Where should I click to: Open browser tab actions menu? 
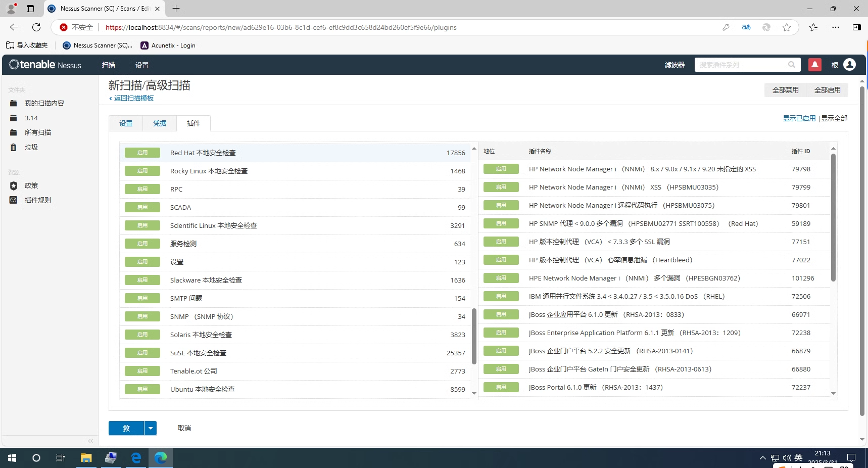click(x=30, y=9)
